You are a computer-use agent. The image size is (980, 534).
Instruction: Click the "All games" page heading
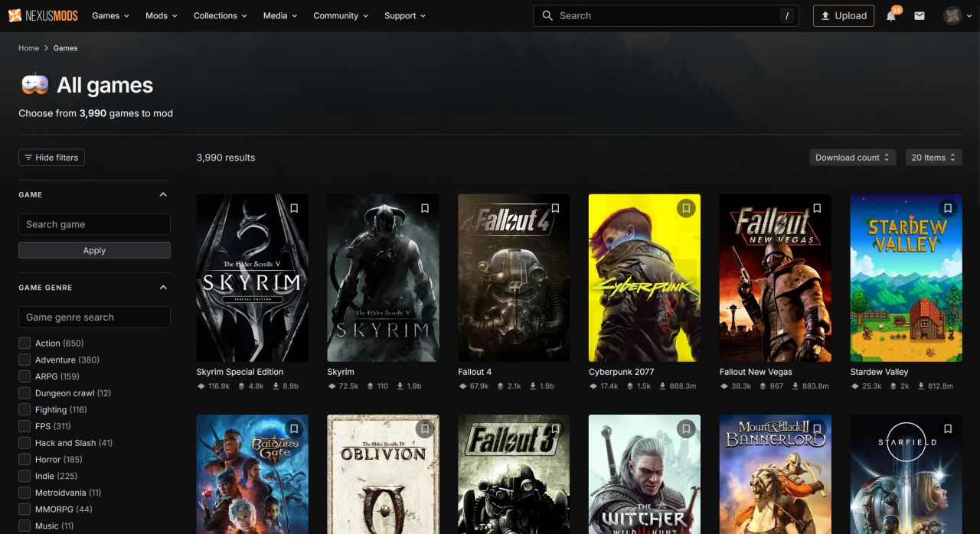click(x=105, y=85)
